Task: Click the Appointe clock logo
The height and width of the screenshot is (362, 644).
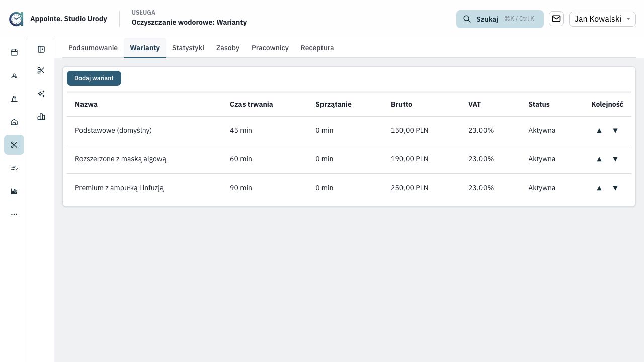Action: point(16,19)
